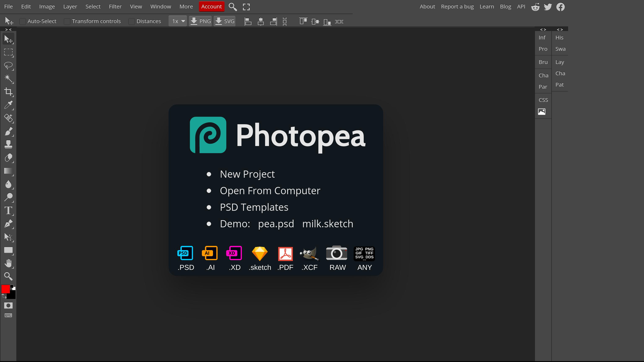Select the Move tool in left toolbar
This screenshot has height=362, width=644.
(x=9, y=39)
